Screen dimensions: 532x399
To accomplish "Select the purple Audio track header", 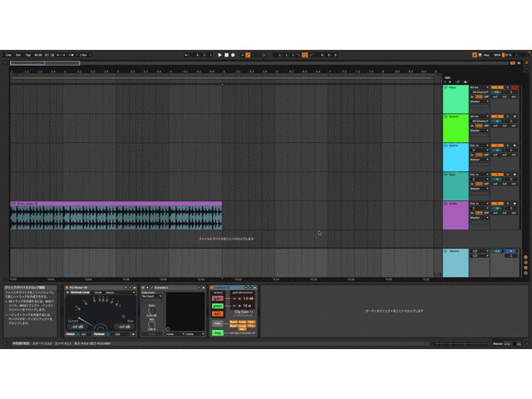I will (x=456, y=214).
